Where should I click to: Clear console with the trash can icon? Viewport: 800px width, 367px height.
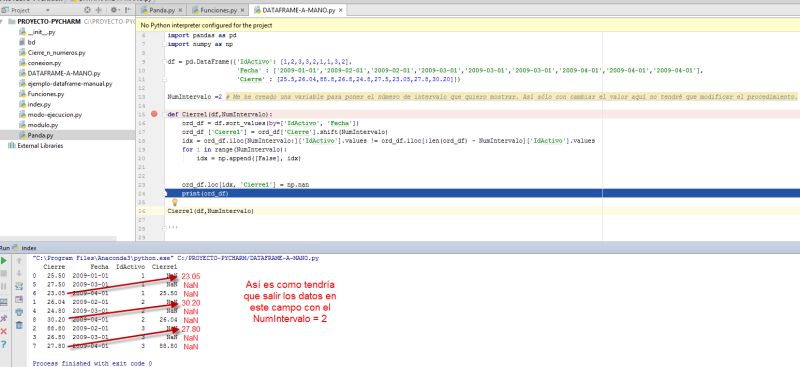(19, 325)
